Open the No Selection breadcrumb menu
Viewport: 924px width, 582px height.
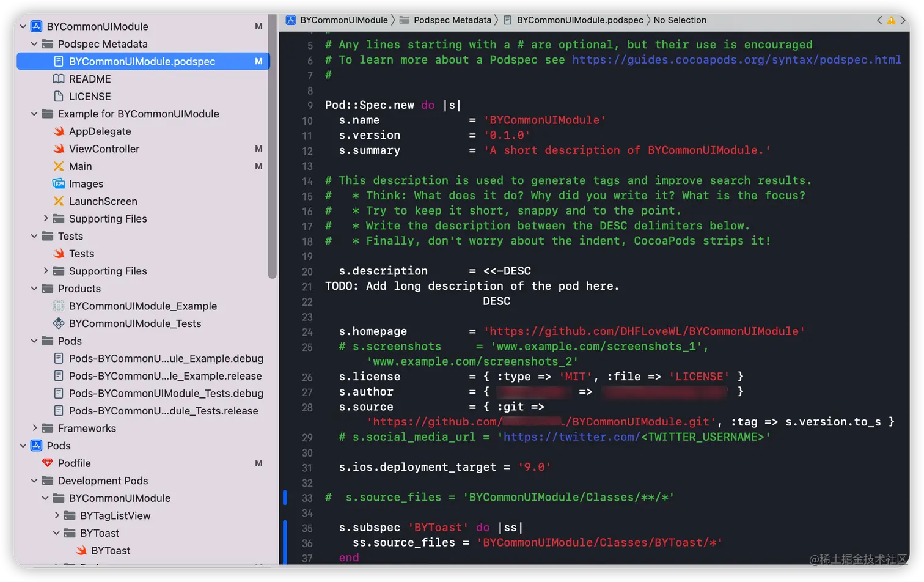[680, 20]
